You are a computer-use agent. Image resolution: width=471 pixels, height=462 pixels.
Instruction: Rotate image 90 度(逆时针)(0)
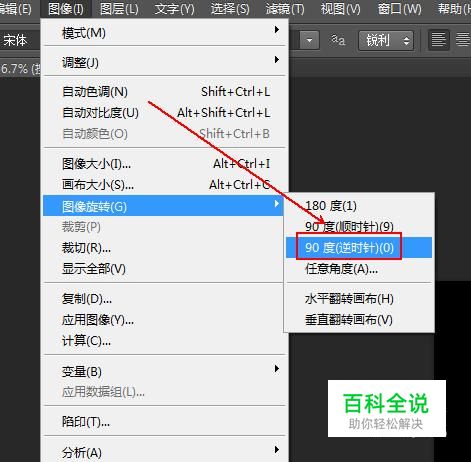click(359, 248)
